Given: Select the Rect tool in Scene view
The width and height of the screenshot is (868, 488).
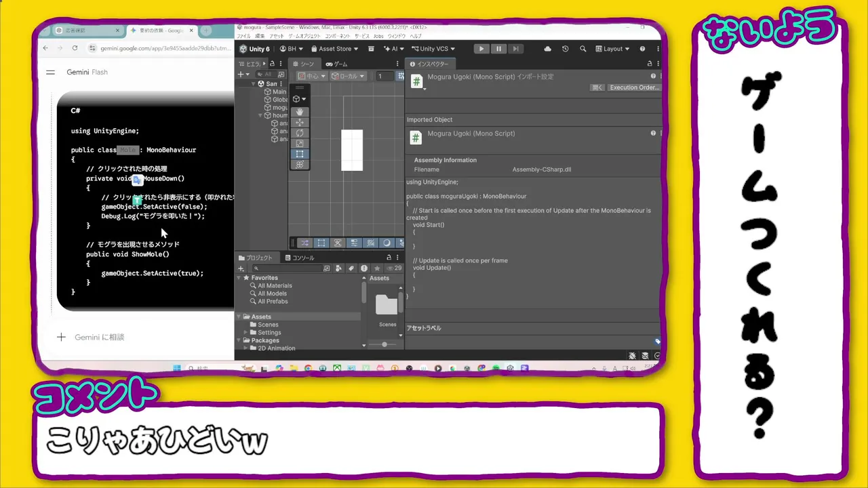Looking at the screenshot, I should (299, 154).
